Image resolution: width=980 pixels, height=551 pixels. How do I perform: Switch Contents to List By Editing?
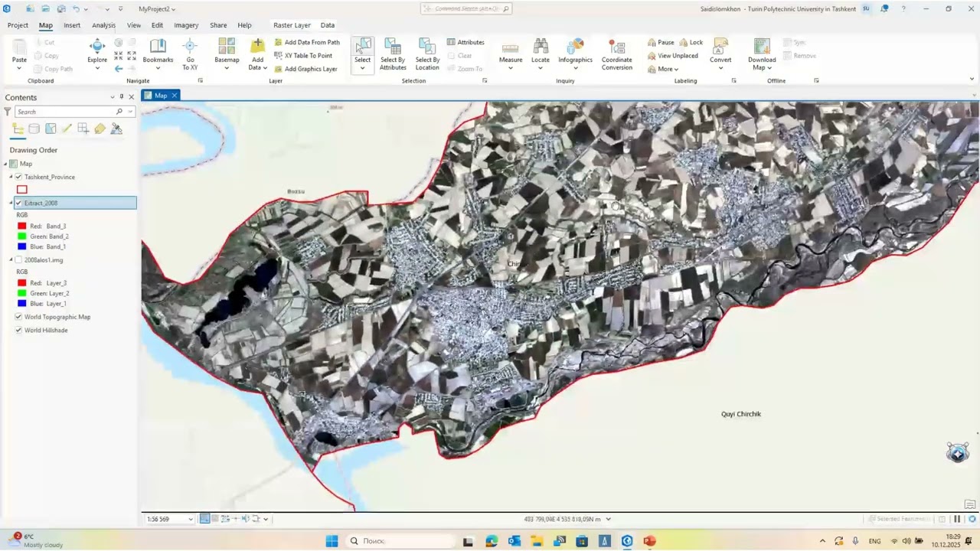pyautogui.click(x=67, y=129)
